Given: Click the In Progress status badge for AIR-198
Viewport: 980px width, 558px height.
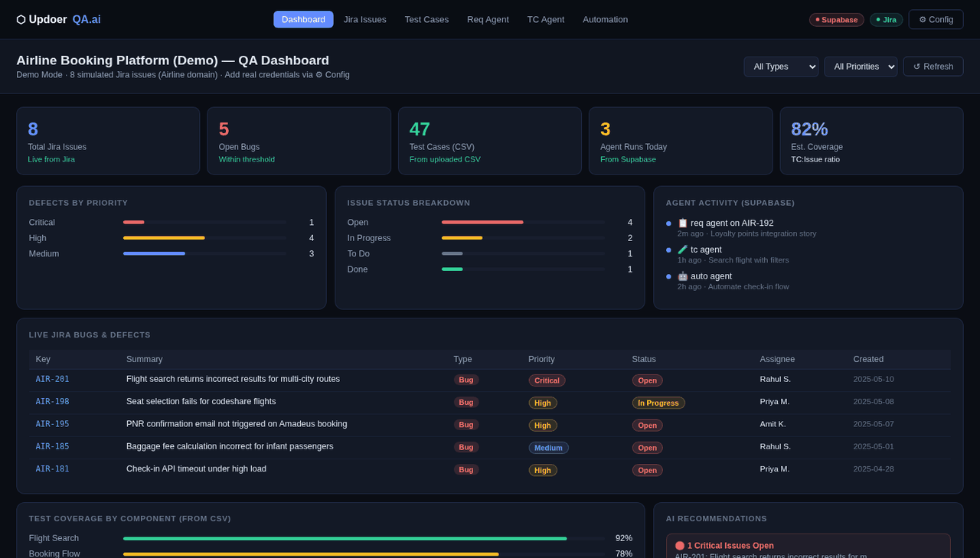Looking at the screenshot, I should [x=658, y=403].
